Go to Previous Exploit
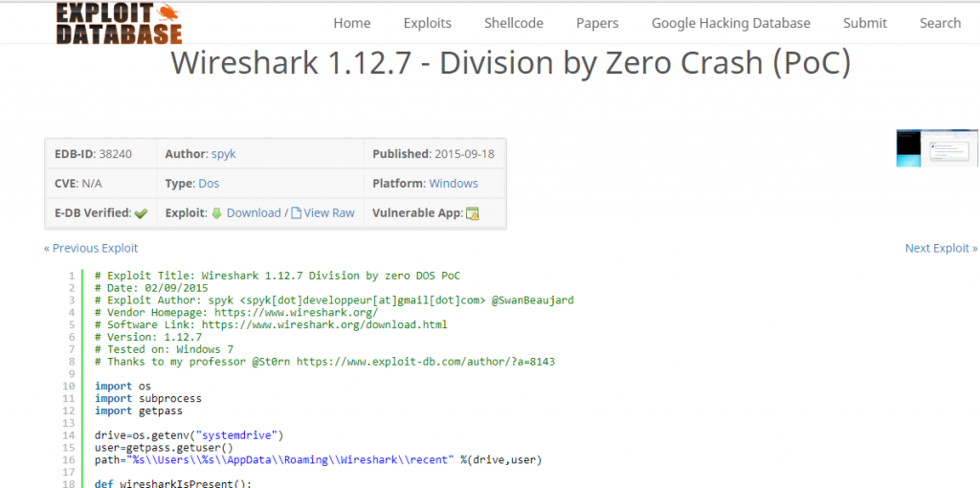The width and height of the screenshot is (980, 488). click(91, 248)
